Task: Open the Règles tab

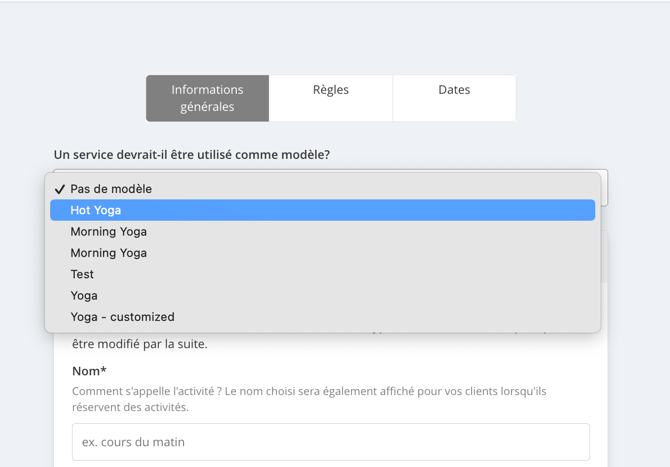Action: (x=331, y=98)
